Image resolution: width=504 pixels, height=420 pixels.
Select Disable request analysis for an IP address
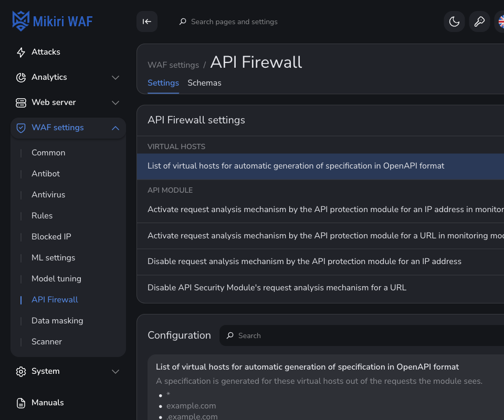(320, 261)
